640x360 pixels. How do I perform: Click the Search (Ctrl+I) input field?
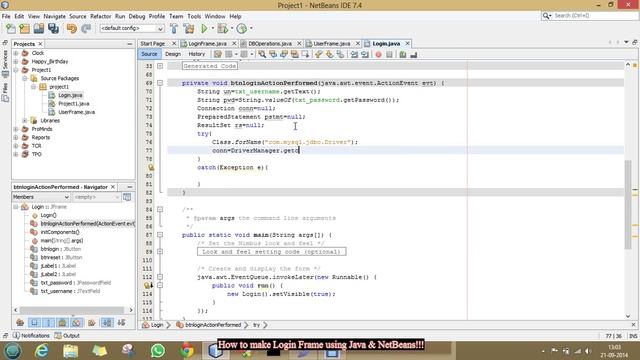tap(595, 16)
